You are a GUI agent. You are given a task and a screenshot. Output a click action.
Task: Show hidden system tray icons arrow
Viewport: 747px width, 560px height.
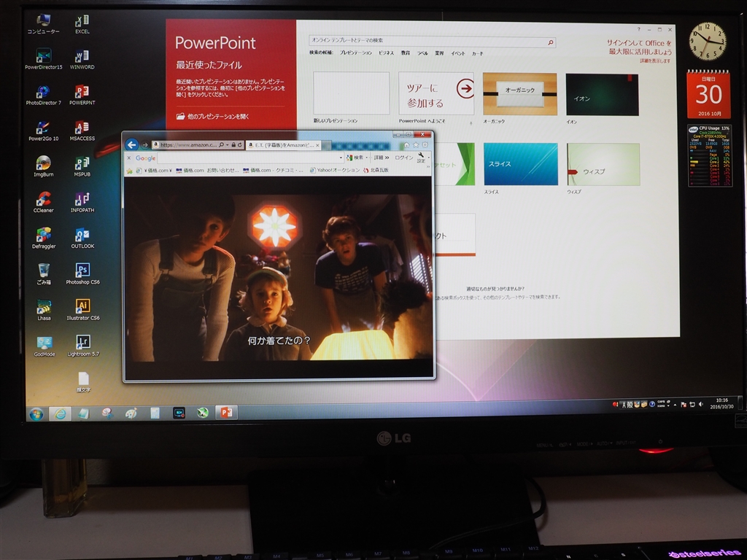pos(675,405)
